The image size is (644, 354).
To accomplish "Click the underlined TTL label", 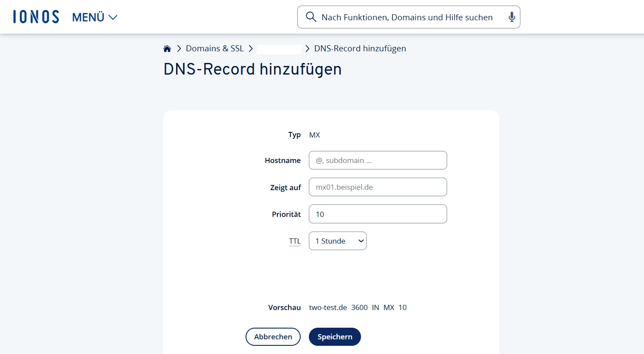I will point(295,241).
